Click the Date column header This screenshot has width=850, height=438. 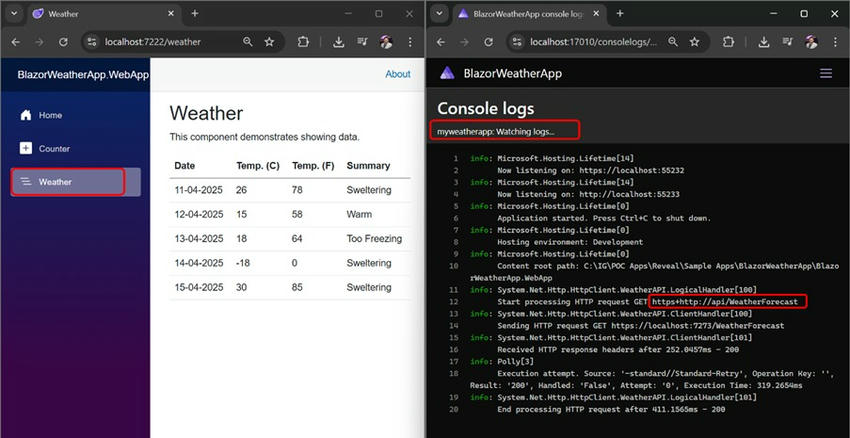[x=185, y=166]
